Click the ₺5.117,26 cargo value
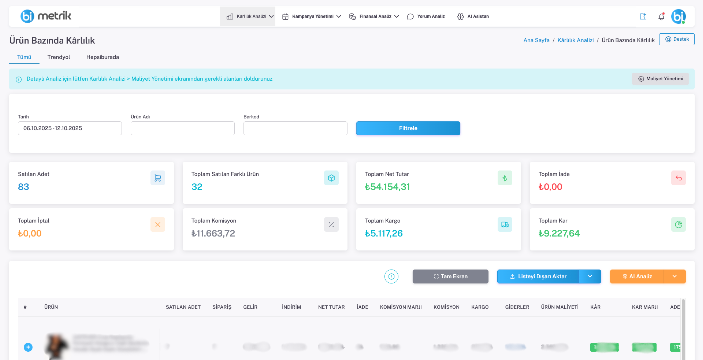Screen dimensions: 703x360 tap(384, 234)
